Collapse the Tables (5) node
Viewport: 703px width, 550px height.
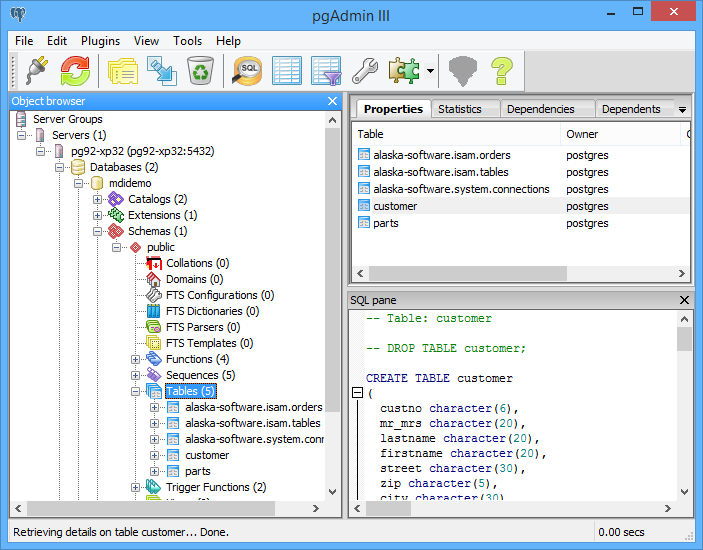tap(135, 391)
